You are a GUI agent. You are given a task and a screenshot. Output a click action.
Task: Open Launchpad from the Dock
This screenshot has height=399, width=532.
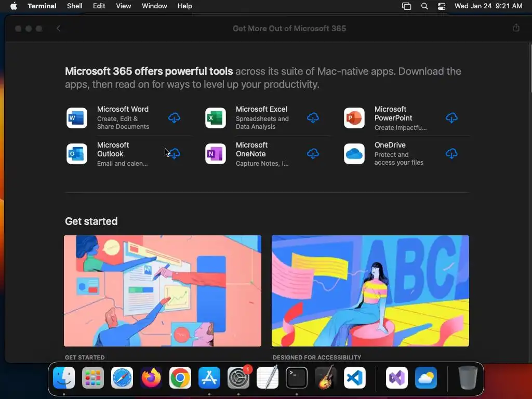pyautogui.click(x=93, y=378)
